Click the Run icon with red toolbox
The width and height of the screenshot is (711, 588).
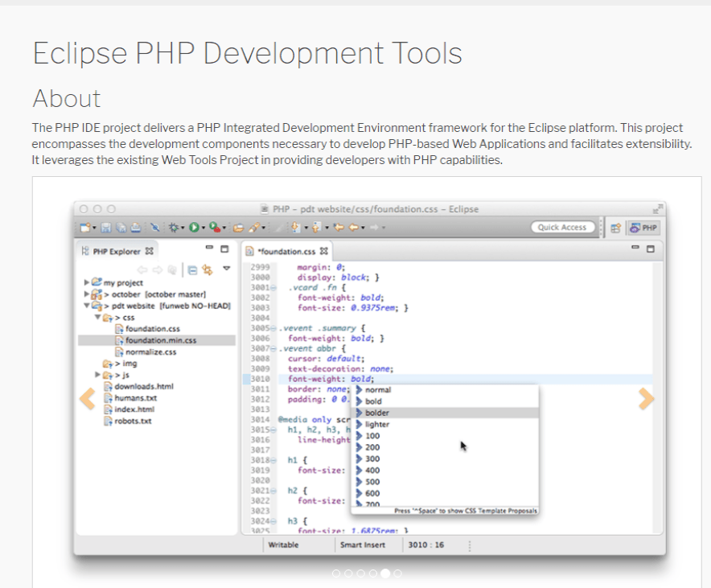[x=215, y=228]
